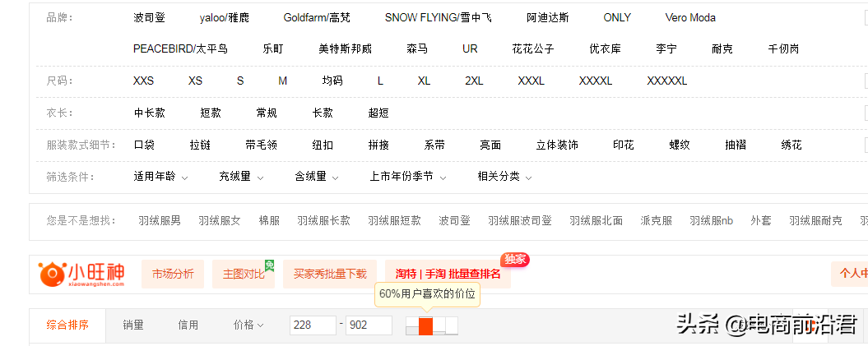Click the green badge on 主图对比
The width and height of the screenshot is (868, 346).
269,265
